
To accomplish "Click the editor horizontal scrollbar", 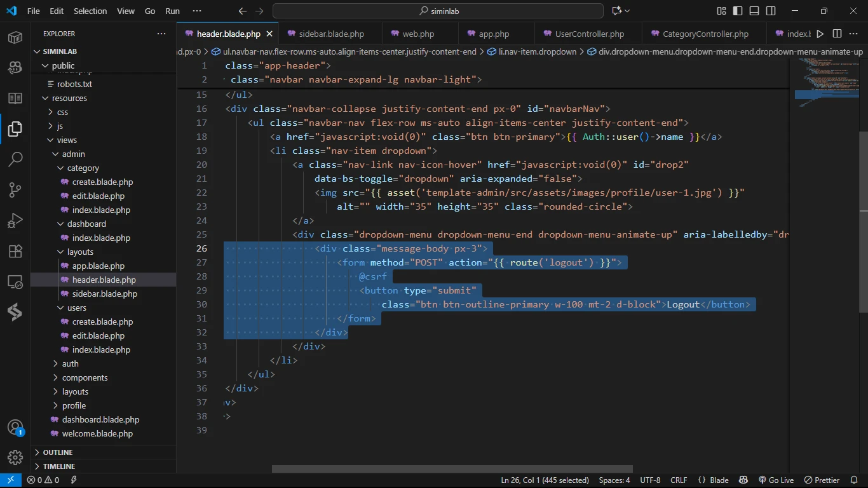I will click(x=452, y=470).
